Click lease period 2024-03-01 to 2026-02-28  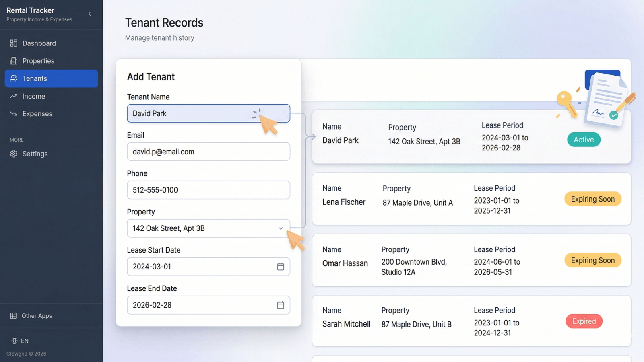(505, 142)
